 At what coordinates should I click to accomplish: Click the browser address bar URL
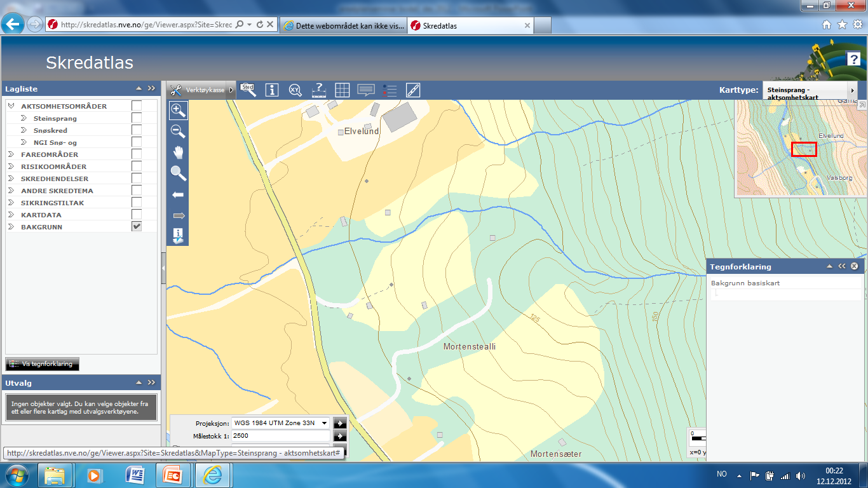(x=146, y=24)
